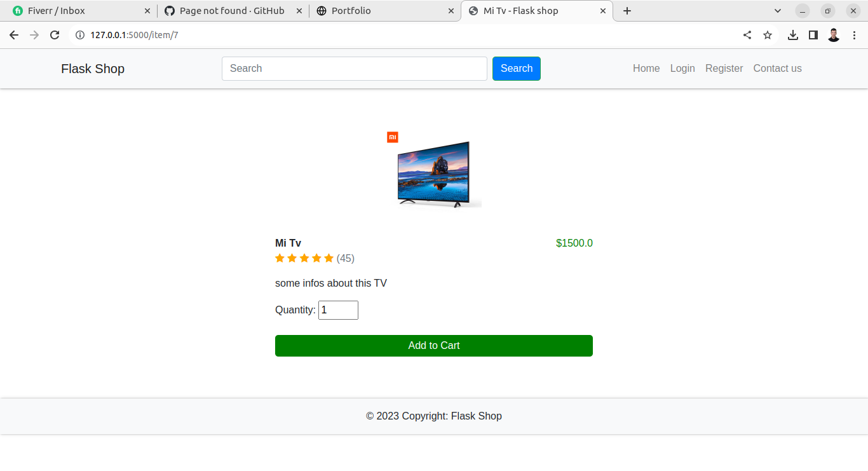Viewport: 868px width, 471px height.
Task: Open the Login link in navbar
Action: (x=682, y=69)
